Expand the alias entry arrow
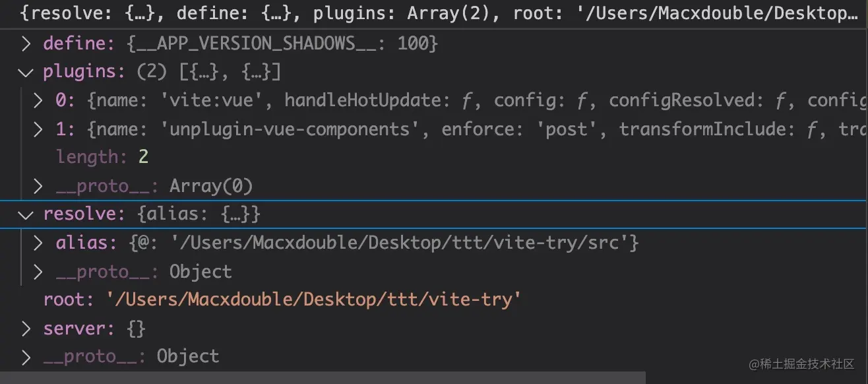 pyautogui.click(x=39, y=243)
